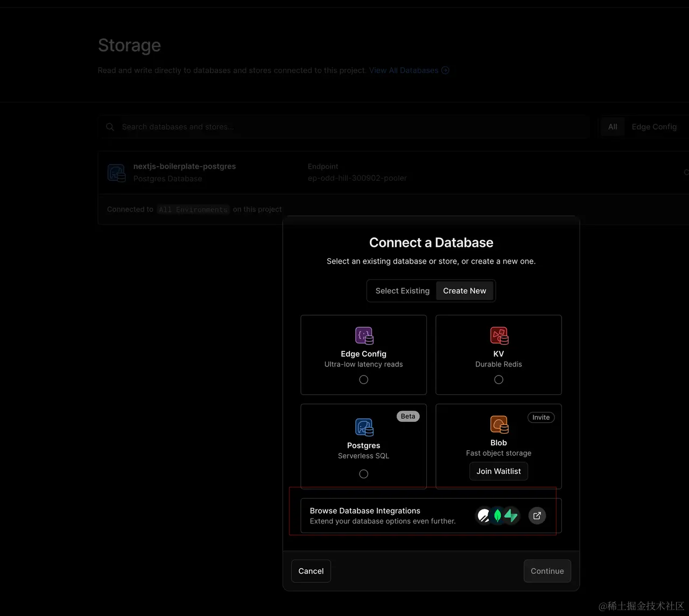Click the arrow icon beside View All Databases
The image size is (689, 616).
[x=445, y=70]
